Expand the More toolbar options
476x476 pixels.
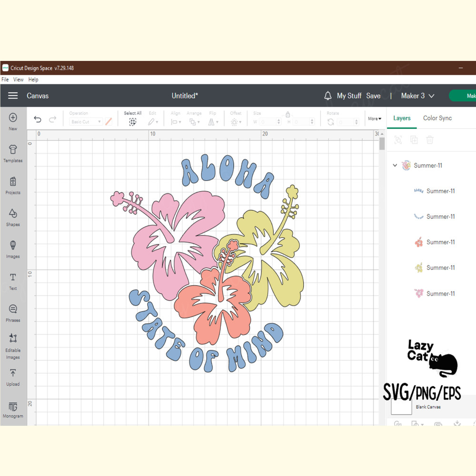pyautogui.click(x=375, y=119)
